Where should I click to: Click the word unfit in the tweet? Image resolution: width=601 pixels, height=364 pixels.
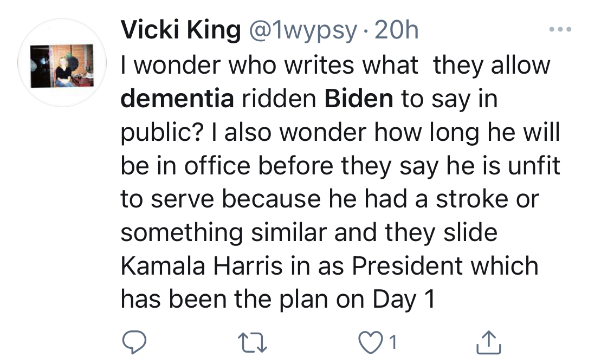point(533,166)
